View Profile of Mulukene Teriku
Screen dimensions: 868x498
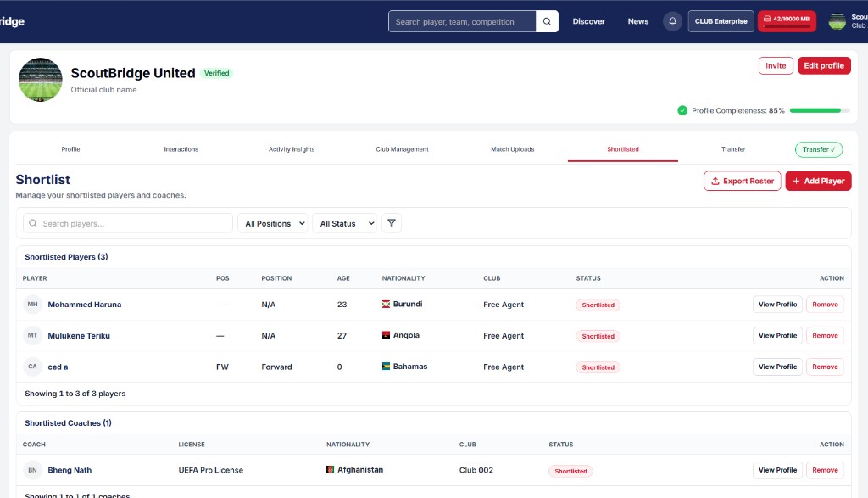click(x=777, y=335)
